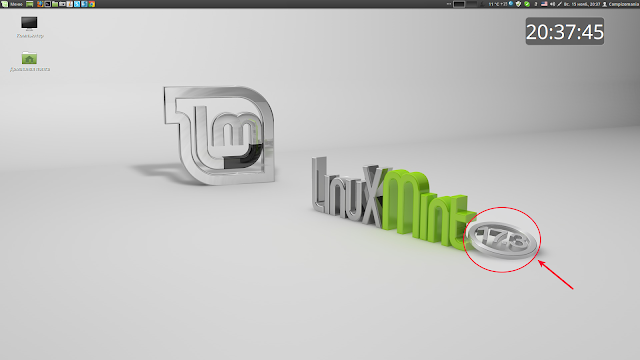Click the blue round tray icon near weather
This screenshot has height=360, width=640.
pyautogui.click(x=511, y=4)
